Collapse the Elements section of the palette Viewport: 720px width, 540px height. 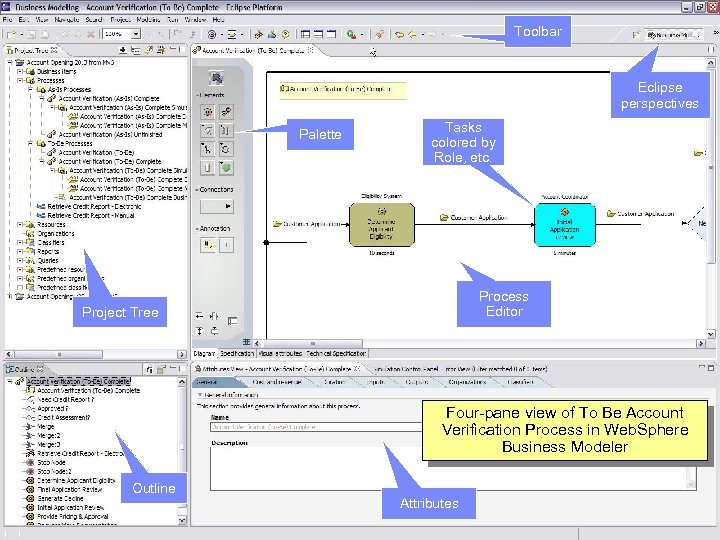click(198, 95)
